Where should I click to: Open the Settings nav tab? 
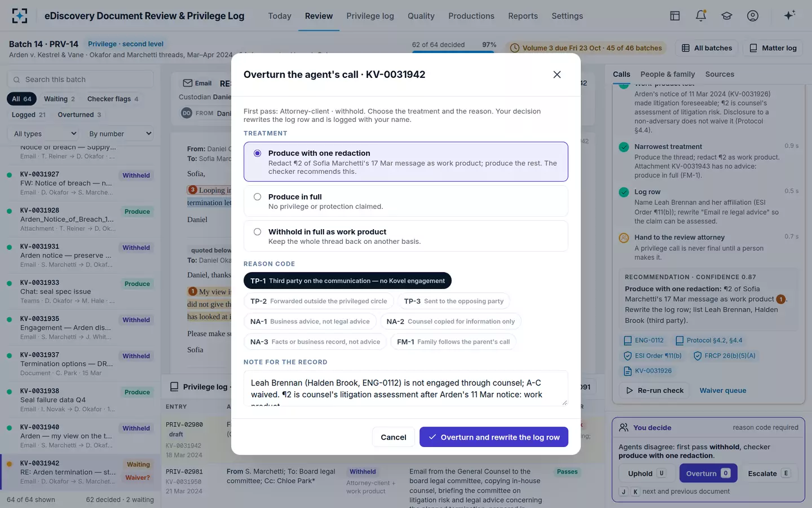click(567, 16)
